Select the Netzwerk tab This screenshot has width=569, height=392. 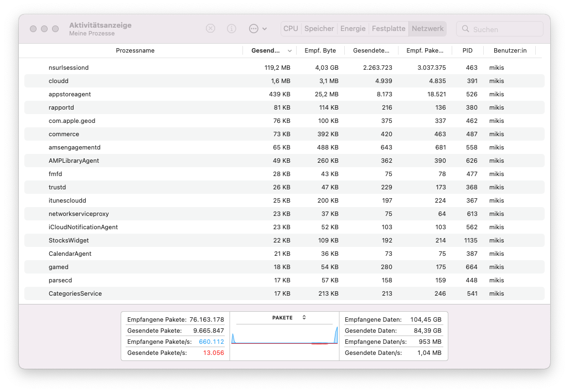[427, 29]
